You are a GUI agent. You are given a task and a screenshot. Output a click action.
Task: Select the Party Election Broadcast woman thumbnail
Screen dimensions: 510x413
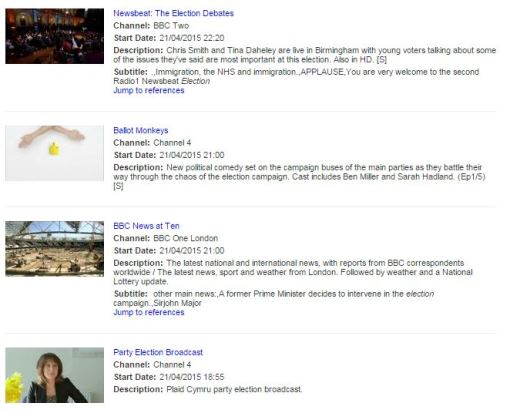[55, 375]
